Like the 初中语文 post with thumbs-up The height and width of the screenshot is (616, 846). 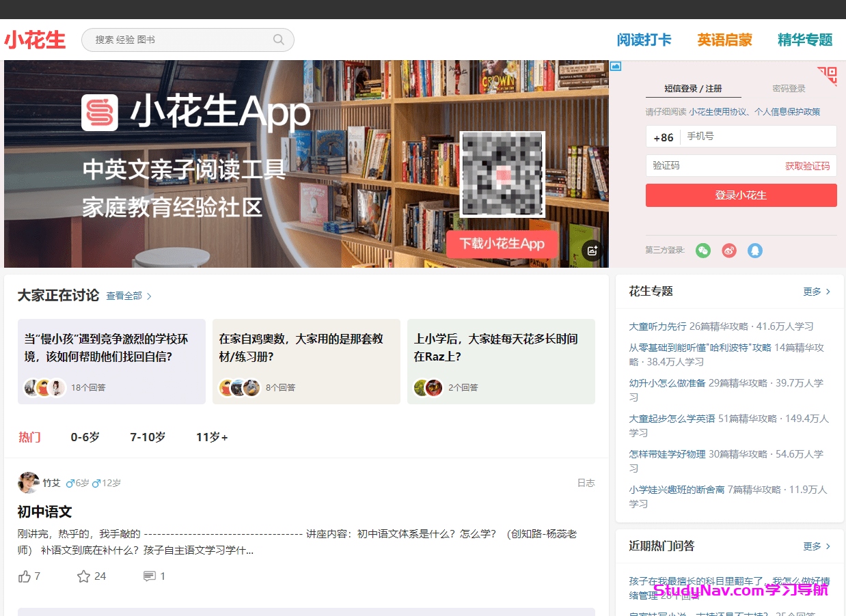point(25,576)
